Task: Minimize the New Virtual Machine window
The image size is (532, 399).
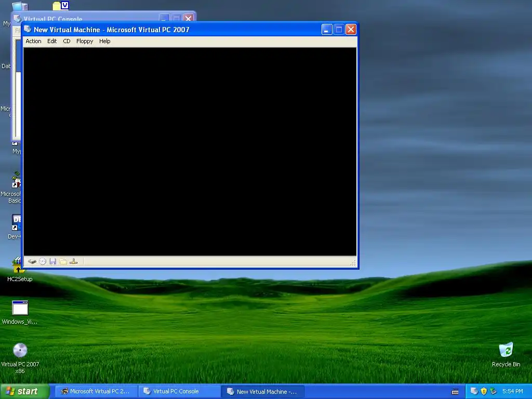Action: 327,30
